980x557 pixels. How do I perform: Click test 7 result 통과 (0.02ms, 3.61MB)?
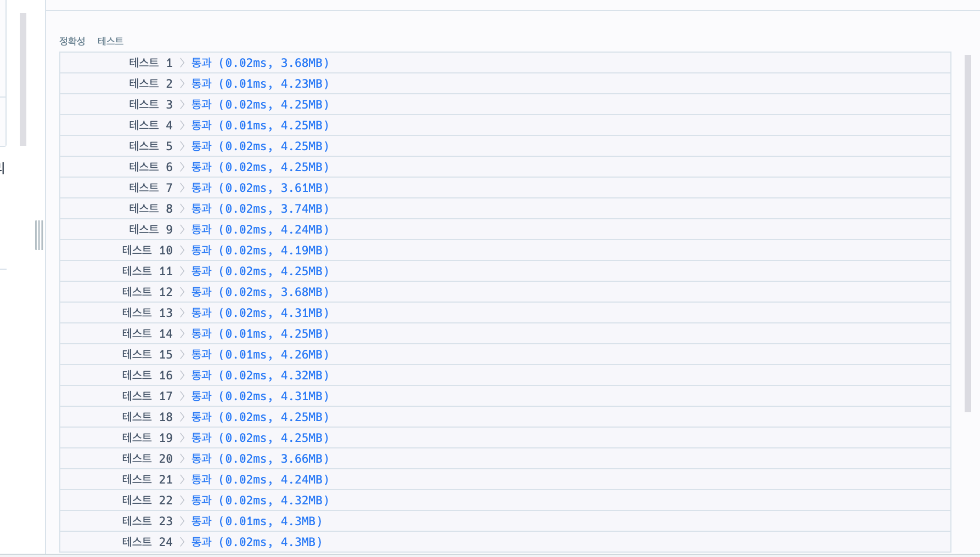[x=260, y=188]
